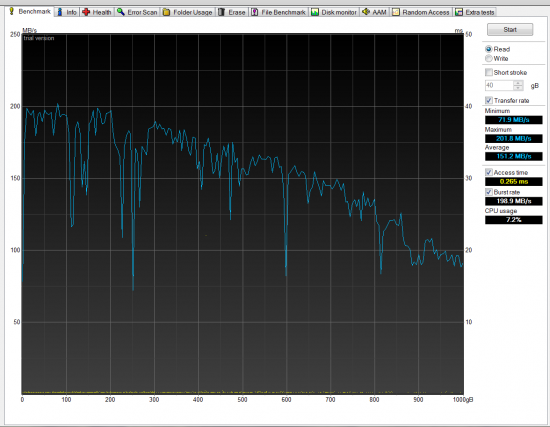This screenshot has width=550, height=427.
Task: Click the Folder Usage folder icon
Action: [167, 12]
